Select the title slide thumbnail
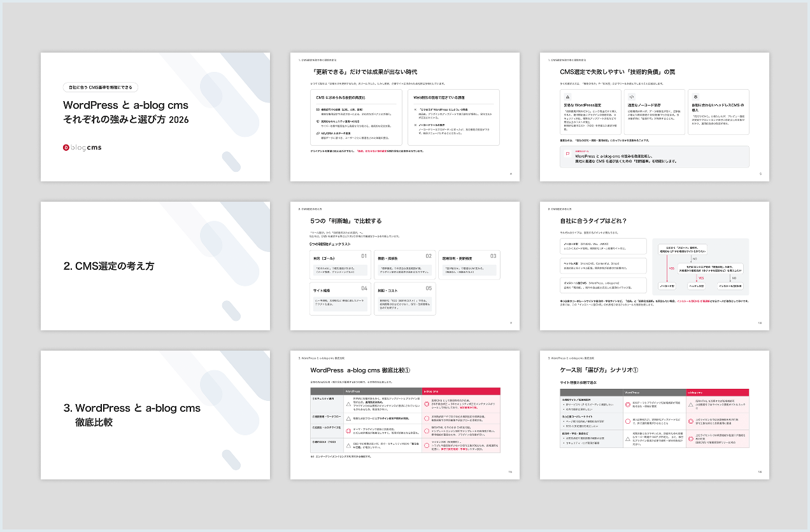810x532 pixels. pyautogui.click(x=155, y=116)
